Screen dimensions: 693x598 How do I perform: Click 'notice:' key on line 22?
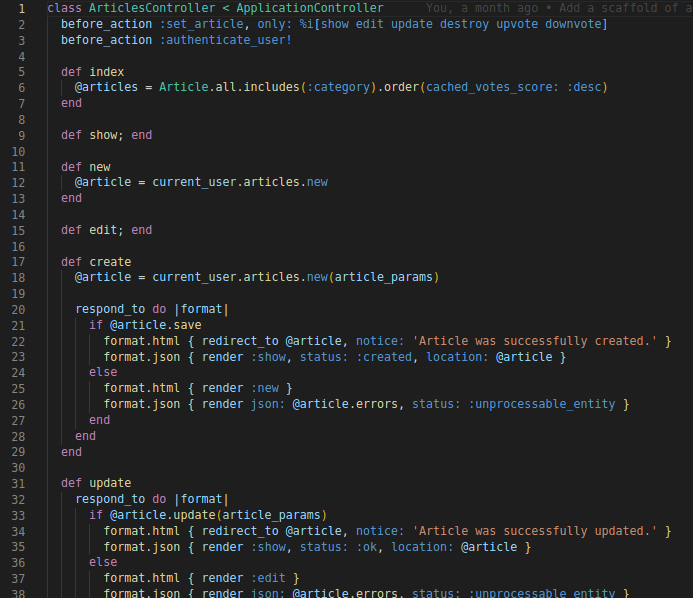point(380,341)
